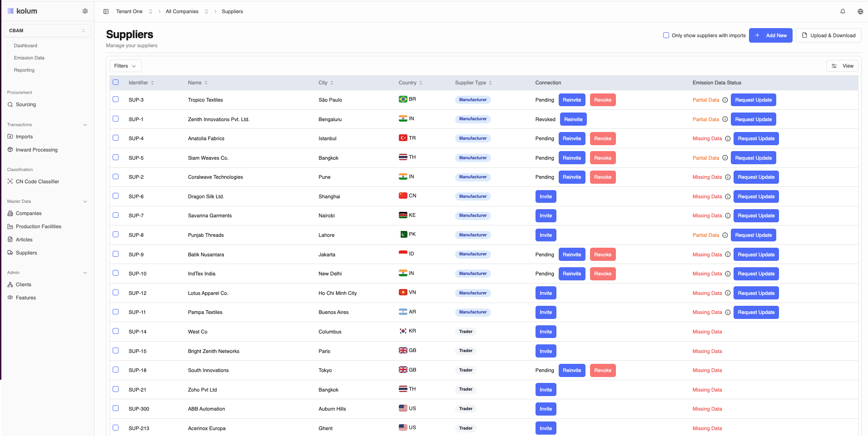Click info icon for Pampa Textiles status
The height and width of the screenshot is (436, 868).
point(728,313)
